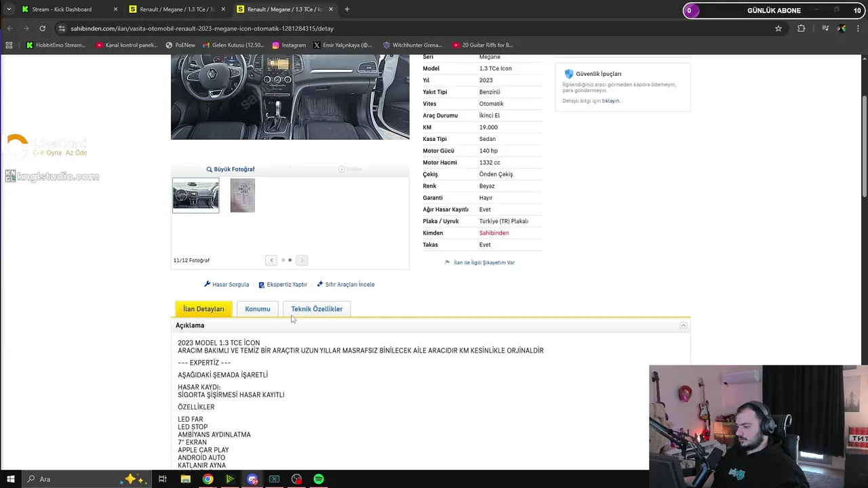Open the site information icon in address bar
Screen dimensions: 868x488
coord(62,28)
